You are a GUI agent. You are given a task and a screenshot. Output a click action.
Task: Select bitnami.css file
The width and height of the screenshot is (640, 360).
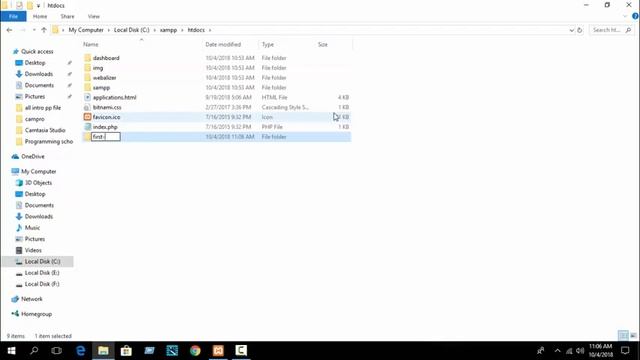(x=107, y=107)
